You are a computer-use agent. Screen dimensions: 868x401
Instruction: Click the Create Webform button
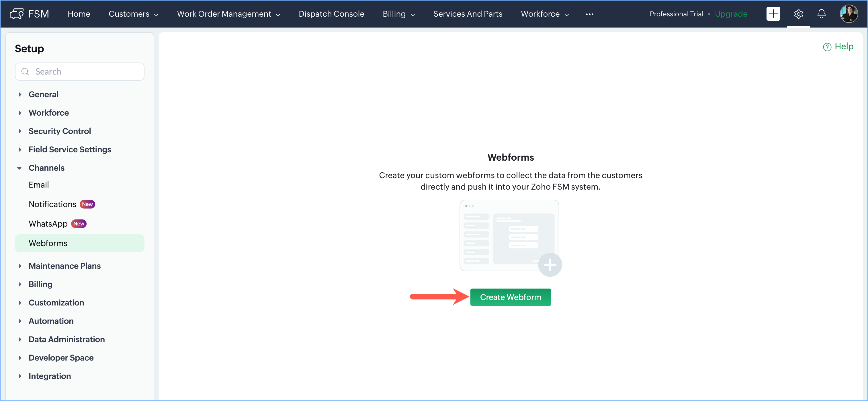pos(510,297)
